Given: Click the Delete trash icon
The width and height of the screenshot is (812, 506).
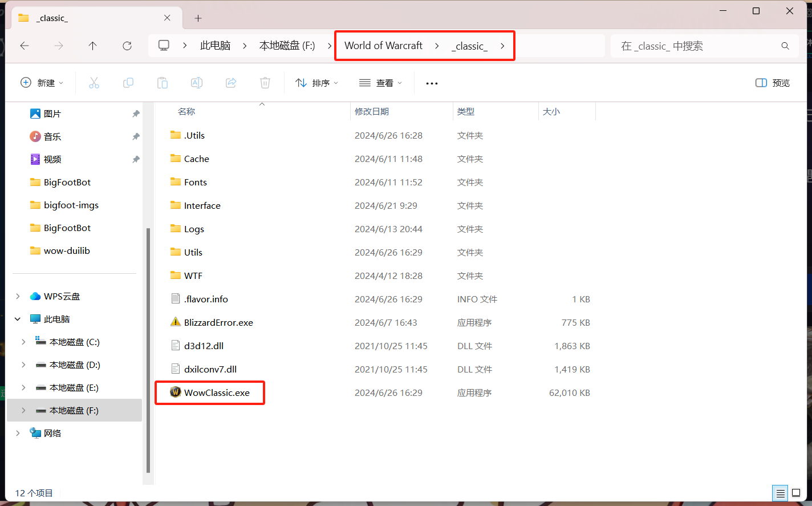Looking at the screenshot, I should point(265,83).
